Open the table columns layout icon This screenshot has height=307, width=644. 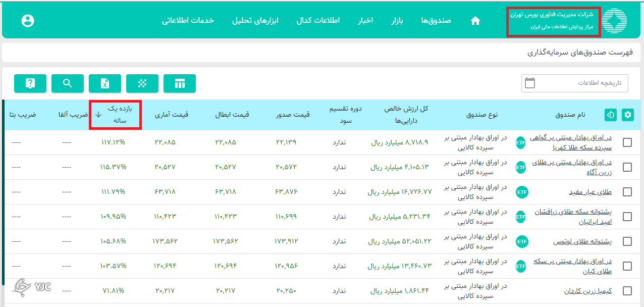pyautogui.click(x=180, y=83)
